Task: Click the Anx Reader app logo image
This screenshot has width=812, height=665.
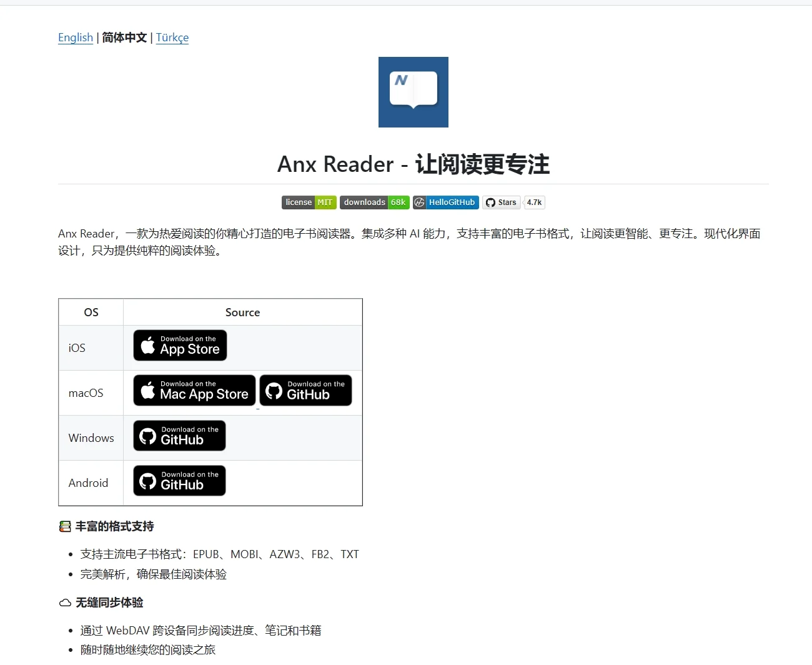Action: coord(413,92)
